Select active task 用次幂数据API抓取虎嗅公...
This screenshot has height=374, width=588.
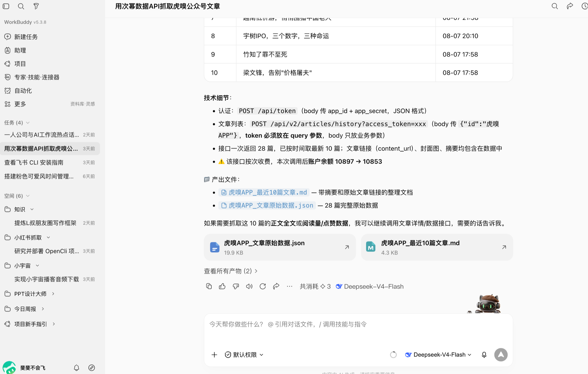coord(50,149)
